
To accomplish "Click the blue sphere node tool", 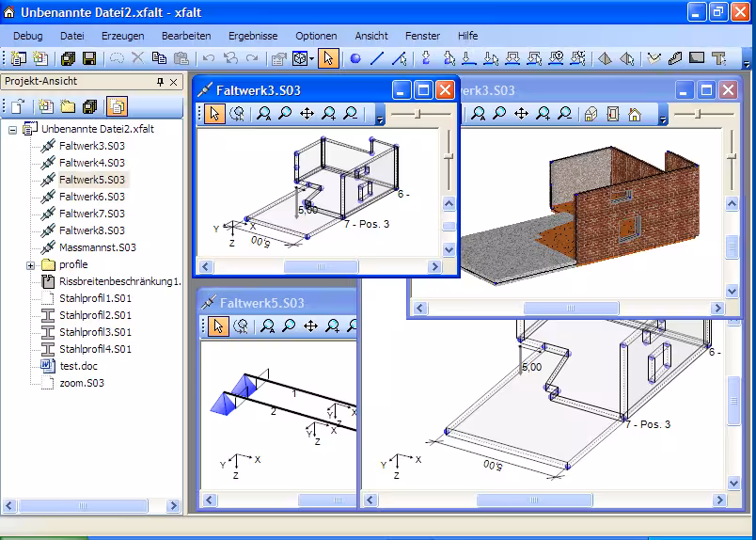I will (355, 58).
